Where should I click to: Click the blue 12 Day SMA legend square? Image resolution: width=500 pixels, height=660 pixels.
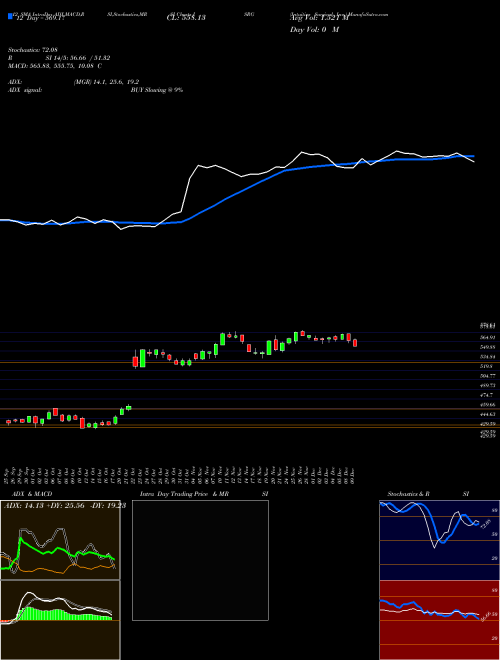pos(10,17)
